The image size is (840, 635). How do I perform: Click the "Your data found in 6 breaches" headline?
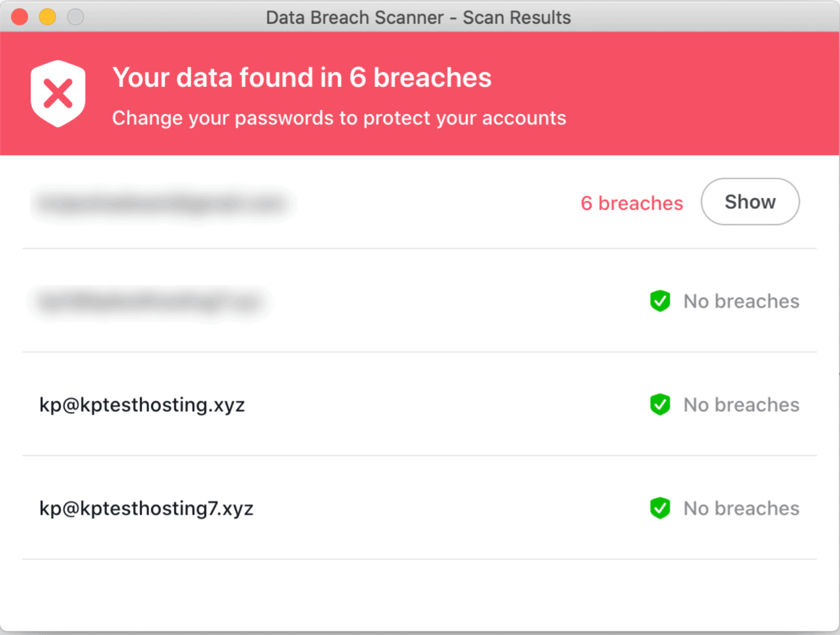(x=302, y=77)
